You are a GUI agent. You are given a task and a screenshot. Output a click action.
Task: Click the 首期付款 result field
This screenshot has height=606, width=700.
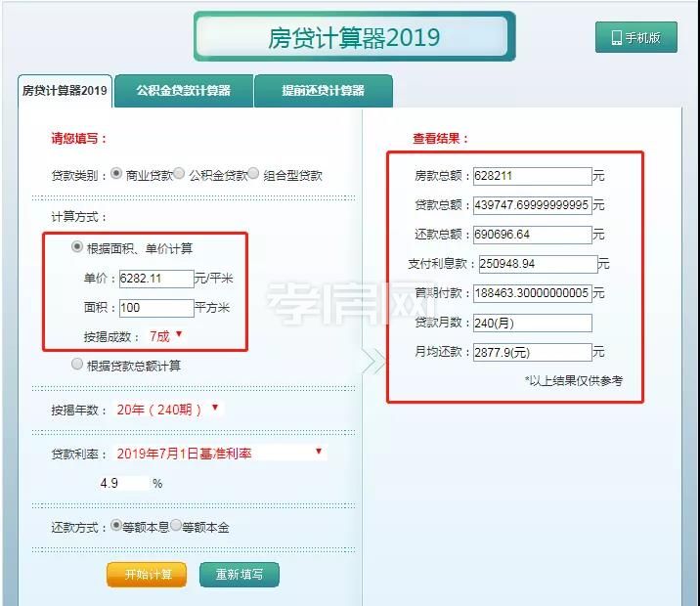tap(533, 293)
